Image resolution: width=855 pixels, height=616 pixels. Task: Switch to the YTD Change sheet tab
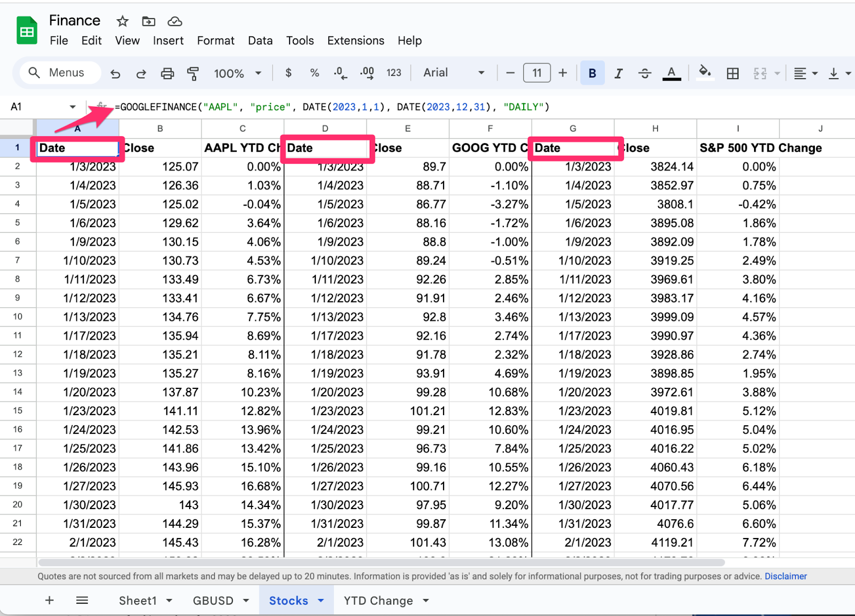point(378,601)
